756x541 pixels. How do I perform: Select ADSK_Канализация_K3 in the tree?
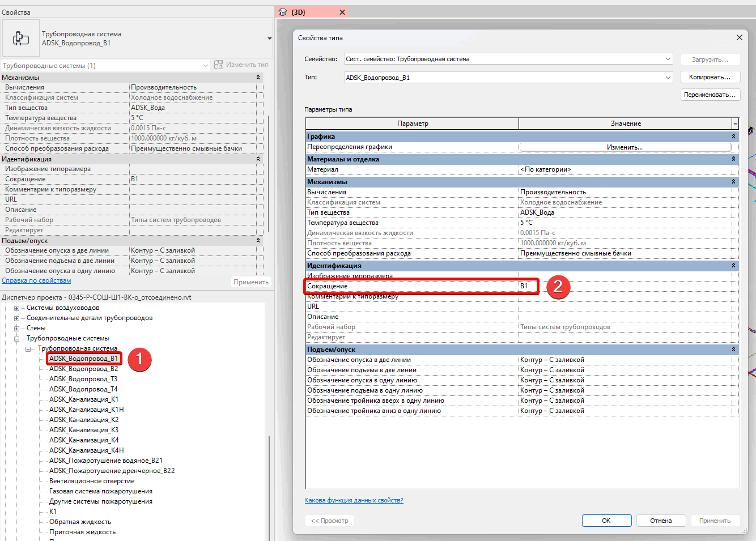click(84, 430)
